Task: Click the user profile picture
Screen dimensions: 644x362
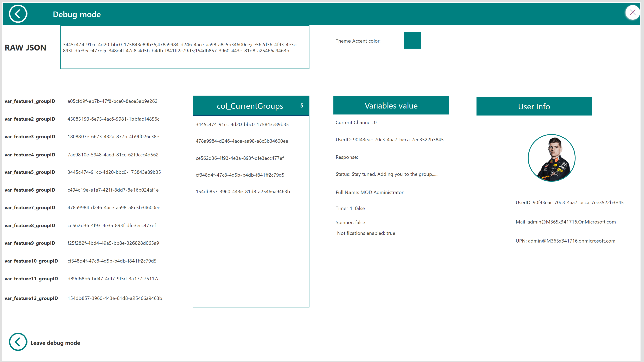Action: (551, 158)
